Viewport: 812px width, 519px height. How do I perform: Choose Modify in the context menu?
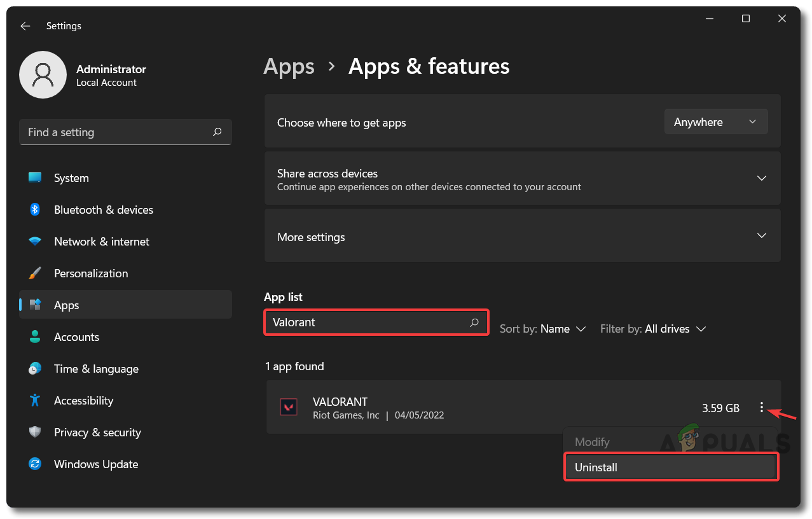592,442
